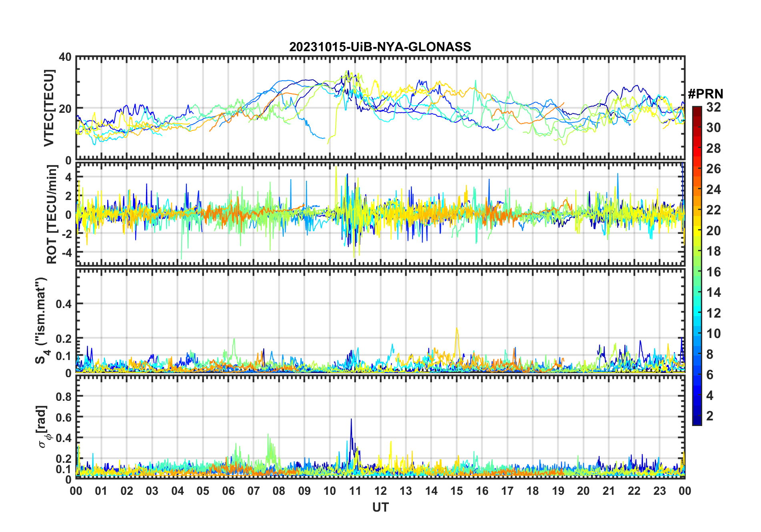Viewport: 761px width, 532px height.
Task: Click x-axis tick label 15
Action: pyautogui.click(x=457, y=491)
